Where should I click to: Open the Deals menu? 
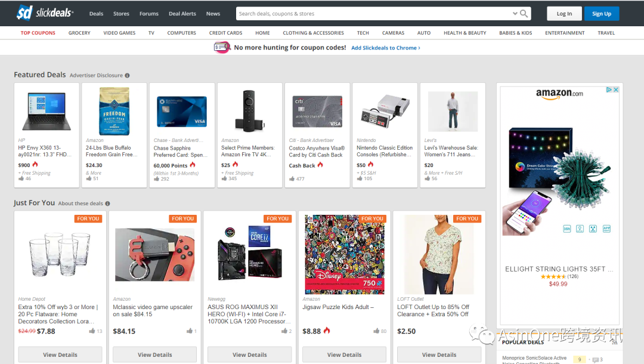click(96, 14)
